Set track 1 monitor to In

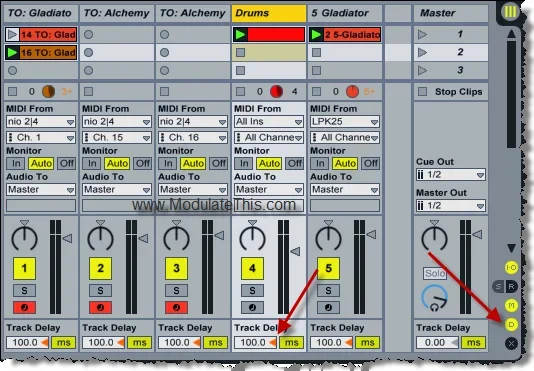(16, 164)
